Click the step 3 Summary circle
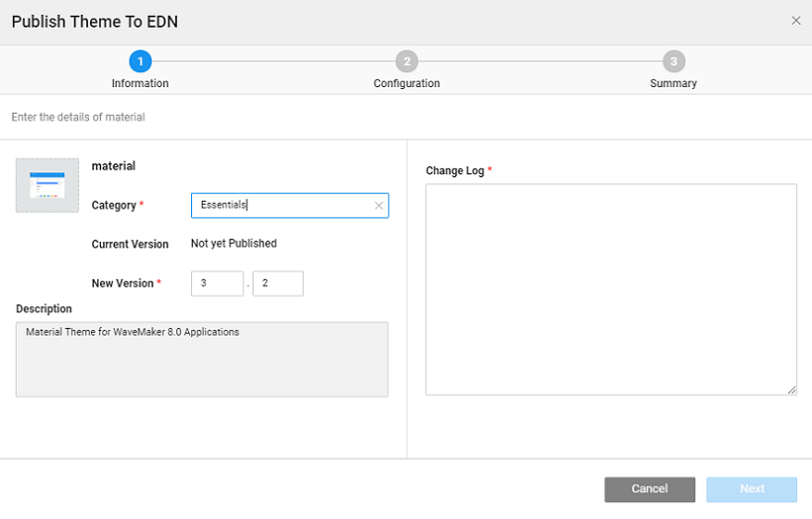Image resolution: width=812 pixels, height=519 pixels. [x=673, y=61]
